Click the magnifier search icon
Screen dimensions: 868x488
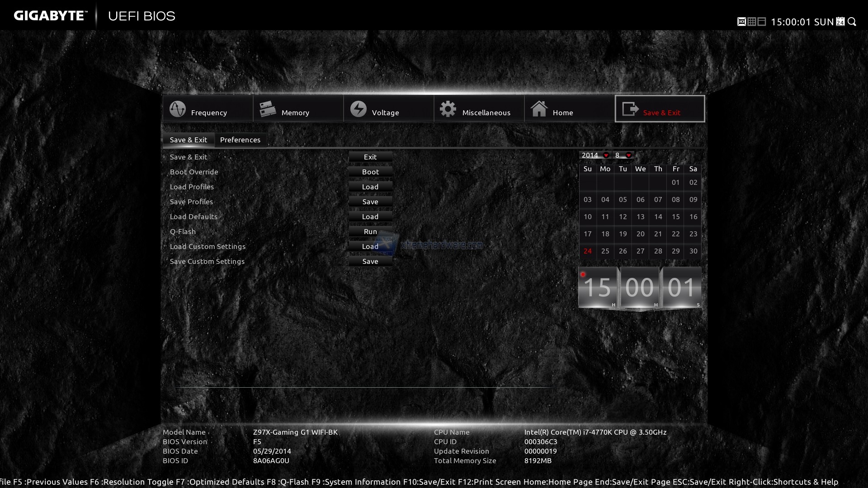coord(852,22)
